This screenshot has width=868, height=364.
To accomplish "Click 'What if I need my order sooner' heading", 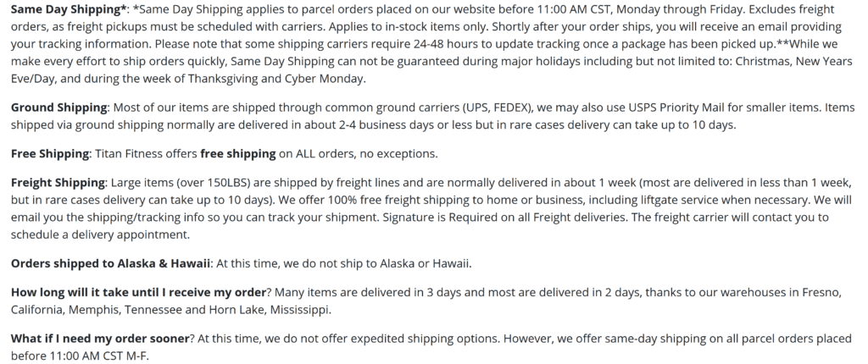I will (100, 339).
